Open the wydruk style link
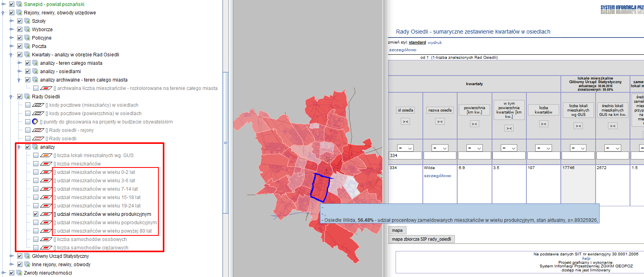644x277 pixels. click(434, 42)
